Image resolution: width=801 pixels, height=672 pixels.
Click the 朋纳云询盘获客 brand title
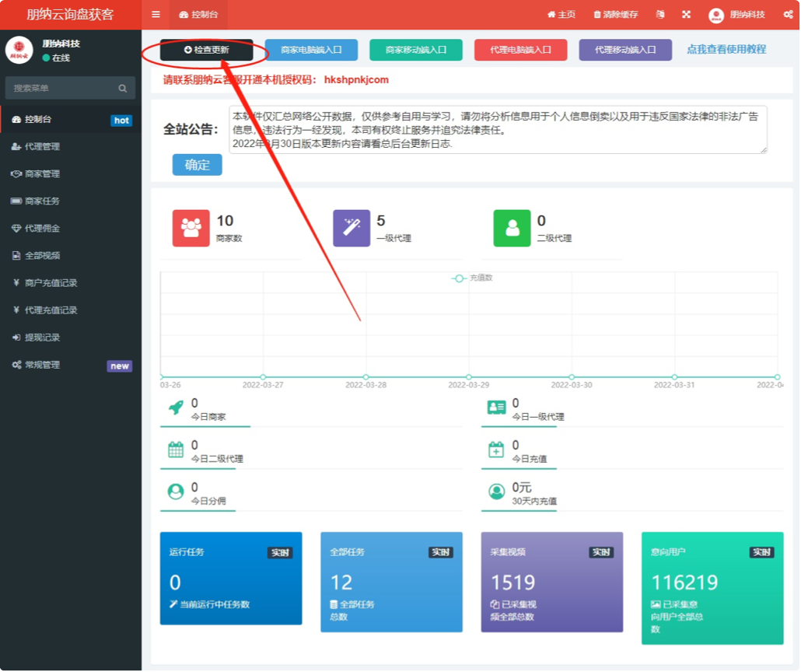70,14
